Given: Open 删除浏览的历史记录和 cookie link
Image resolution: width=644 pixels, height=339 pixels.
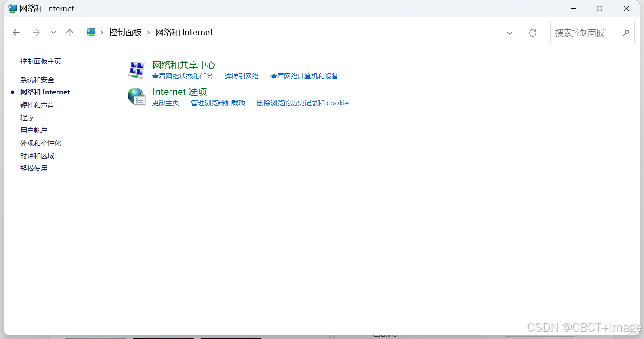Looking at the screenshot, I should pyautogui.click(x=303, y=103).
